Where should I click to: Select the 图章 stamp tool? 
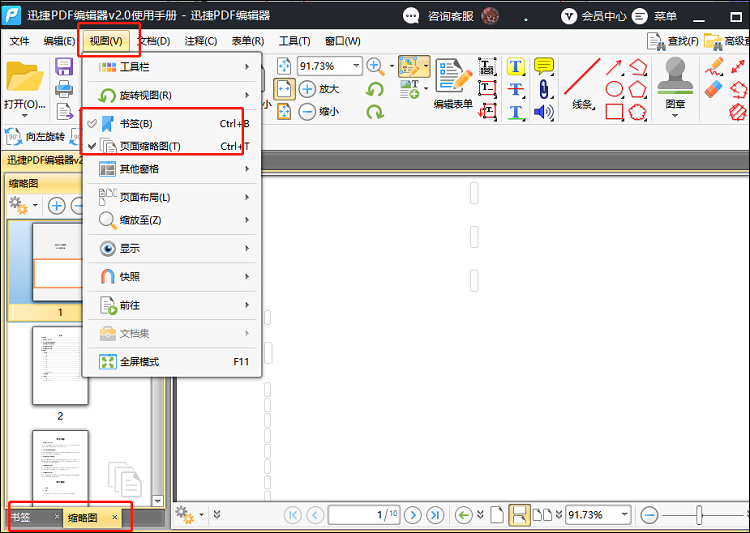point(675,86)
